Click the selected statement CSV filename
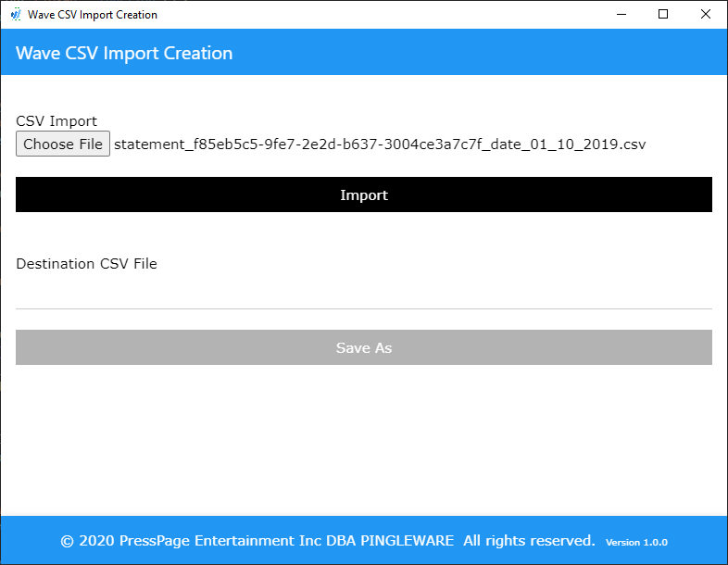This screenshot has width=728, height=565. coord(380,144)
